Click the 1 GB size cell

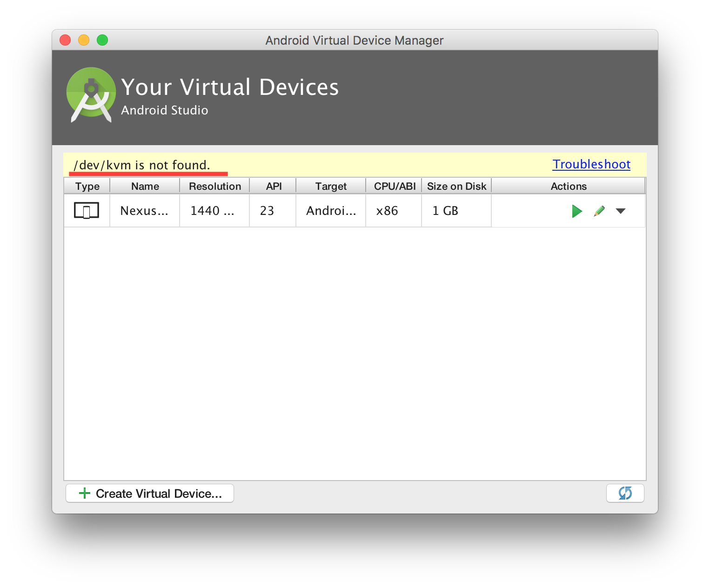pyautogui.click(x=445, y=211)
